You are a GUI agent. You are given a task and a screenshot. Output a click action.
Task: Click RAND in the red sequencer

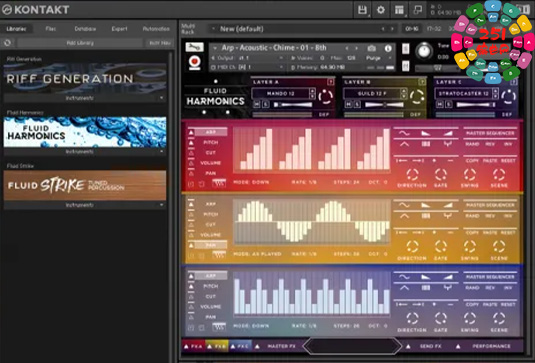pyautogui.click(x=472, y=144)
